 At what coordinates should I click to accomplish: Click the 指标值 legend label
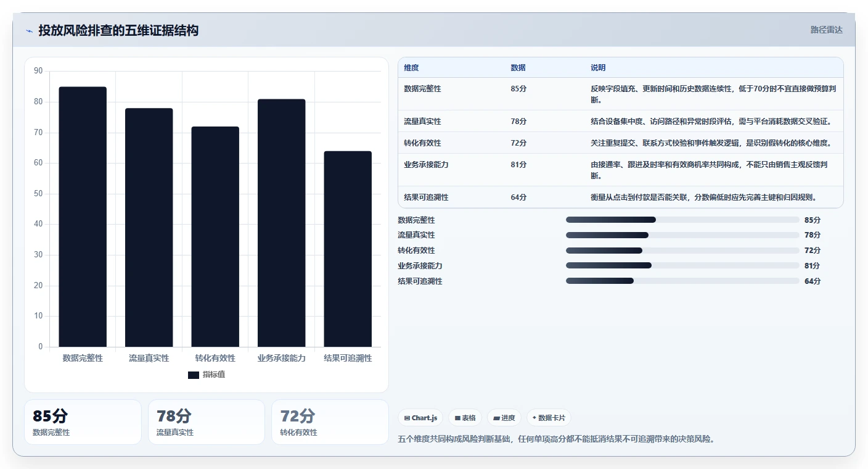(x=214, y=375)
